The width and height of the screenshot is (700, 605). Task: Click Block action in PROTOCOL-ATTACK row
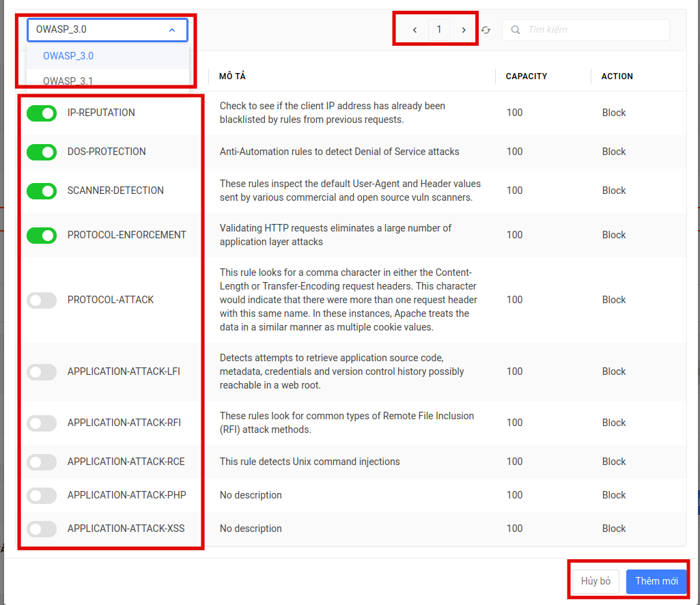point(613,300)
